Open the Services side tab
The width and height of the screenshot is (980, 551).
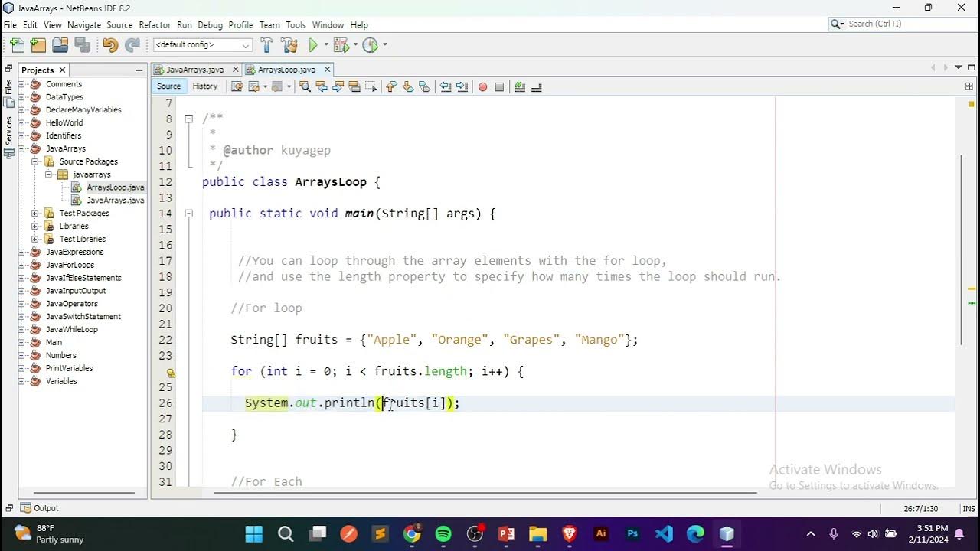[8, 136]
